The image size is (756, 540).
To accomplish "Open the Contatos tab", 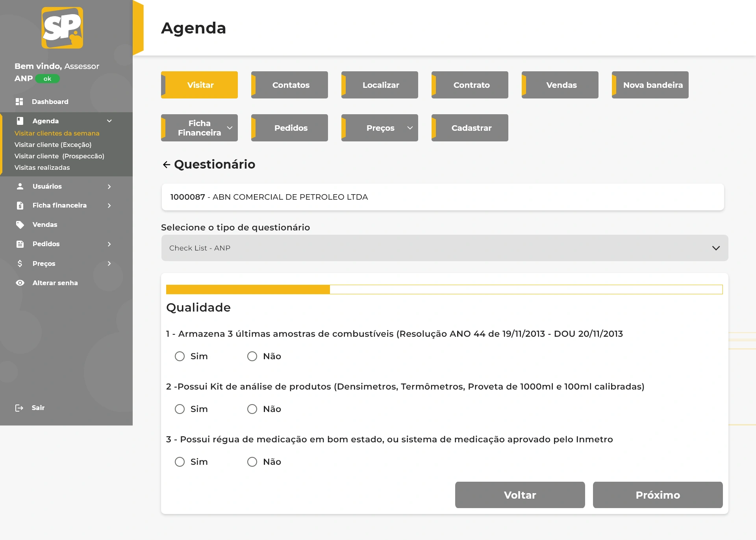I will pyautogui.click(x=290, y=85).
